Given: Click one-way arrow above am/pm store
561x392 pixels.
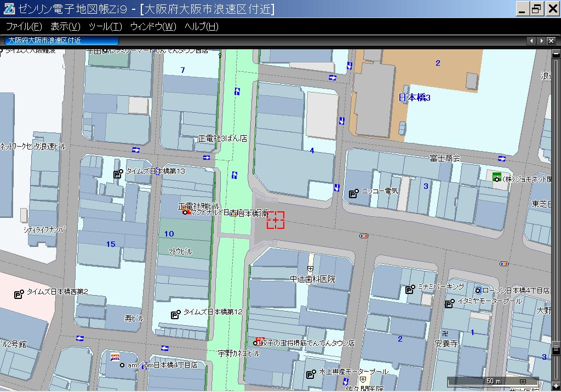Looking at the screenshot, I should (x=164, y=348).
